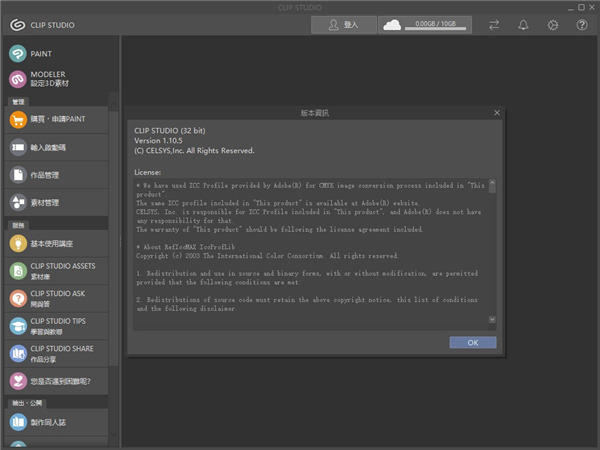Open the settings gear menu
The image size is (600, 450).
(551, 25)
